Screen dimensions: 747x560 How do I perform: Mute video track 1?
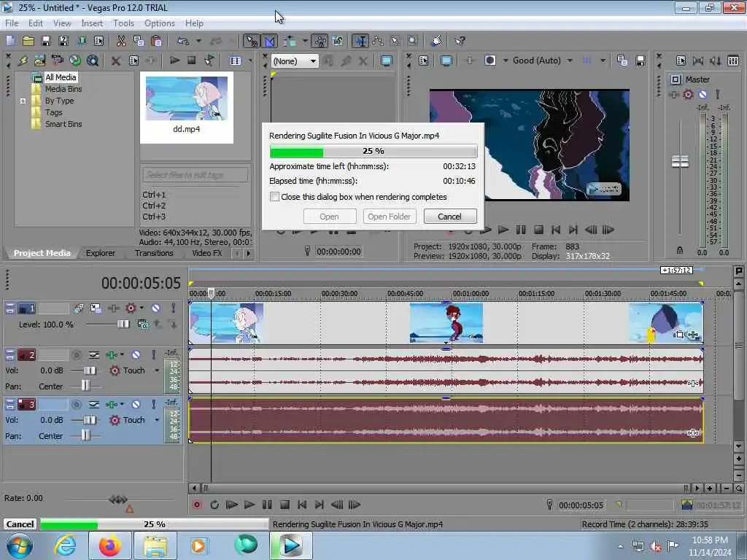156,308
